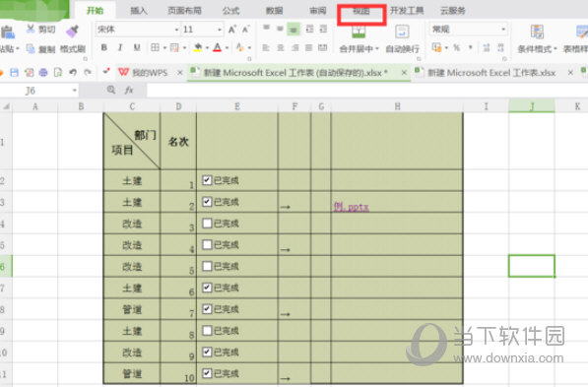
Task: Increase font size with larger A icon
Action: (x=232, y=30)
